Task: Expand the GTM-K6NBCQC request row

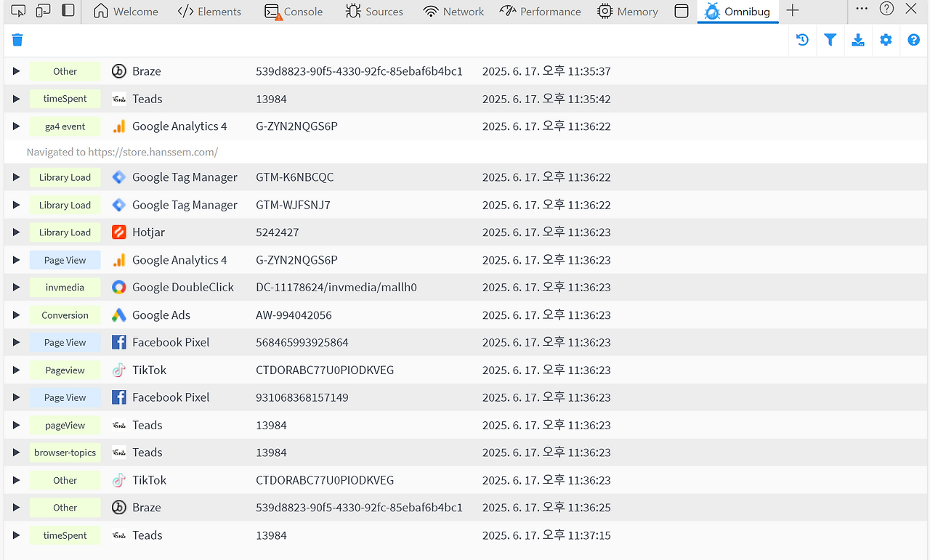Action: [x=16, y=177]
